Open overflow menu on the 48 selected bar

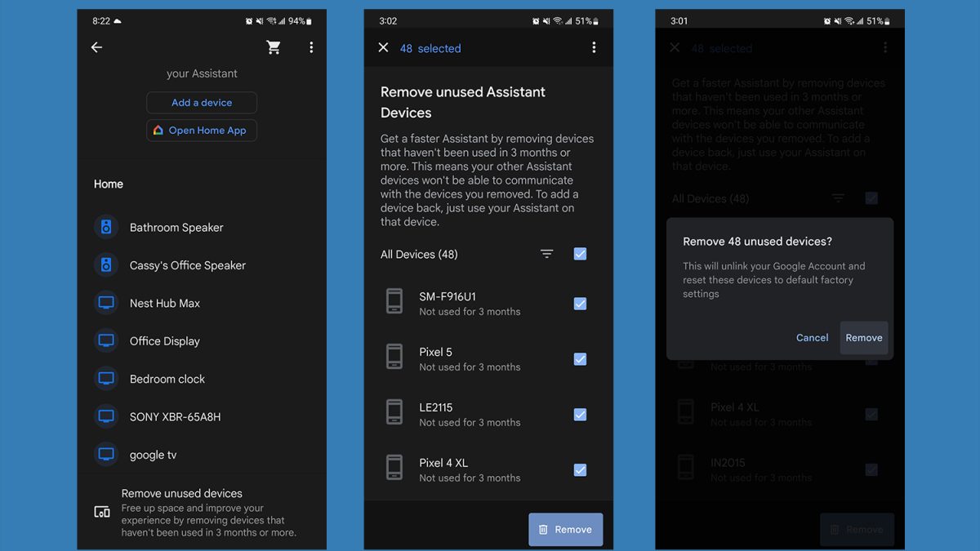tap(594, 48)
